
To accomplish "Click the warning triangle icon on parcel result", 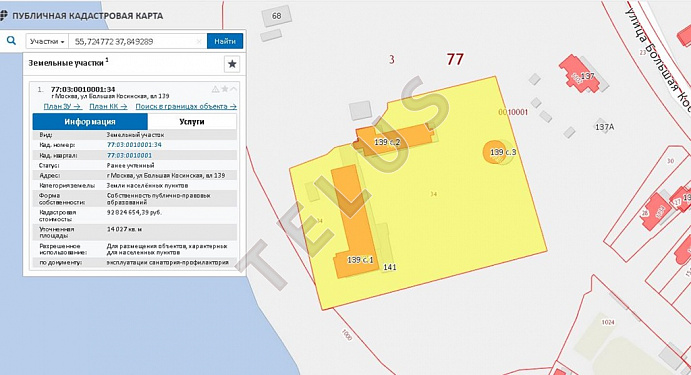I will pos(215,89).
